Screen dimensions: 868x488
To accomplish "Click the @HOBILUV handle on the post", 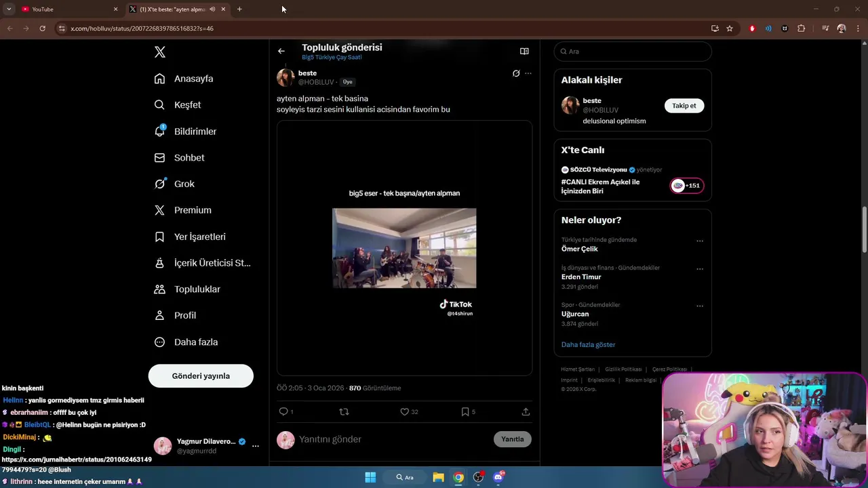I will tap(316, 82).
